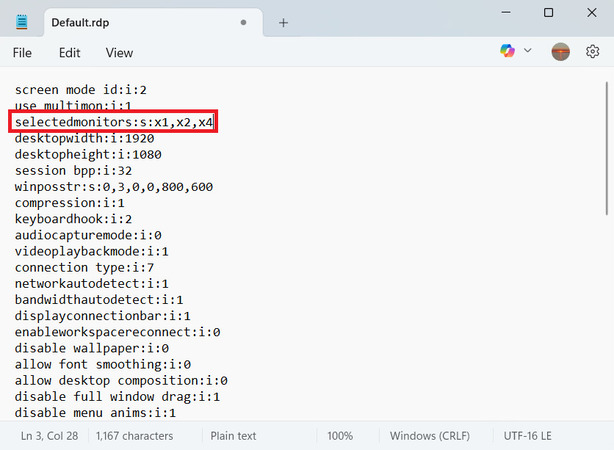Click the disable full window drag:i:1 line
This screenshot has height=450, width=614.
pos(117,396)
